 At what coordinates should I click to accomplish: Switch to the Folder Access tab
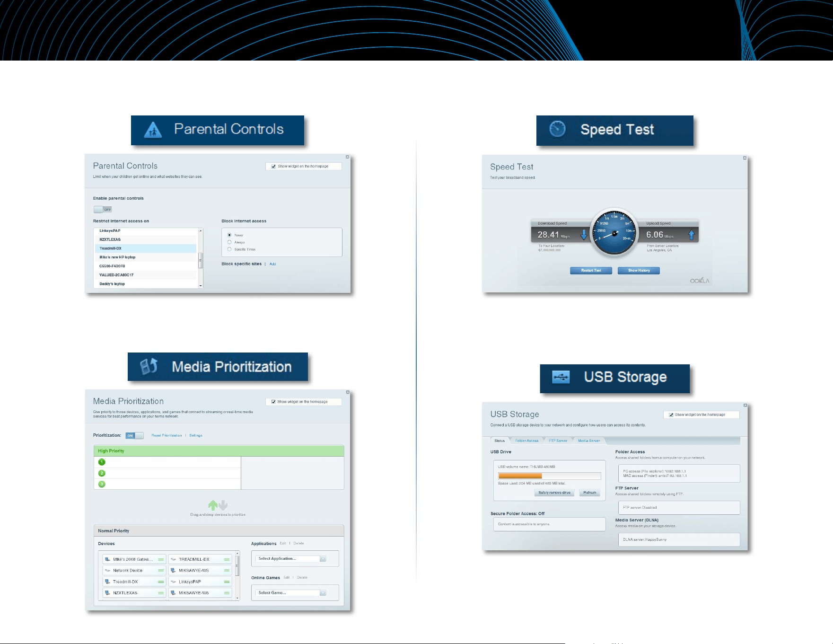click(526, 441)
